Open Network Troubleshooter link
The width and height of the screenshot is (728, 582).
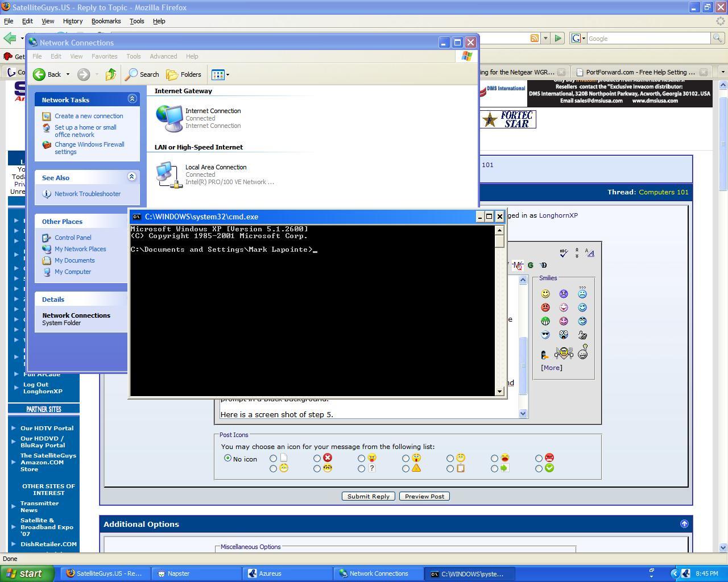point(88,194)
